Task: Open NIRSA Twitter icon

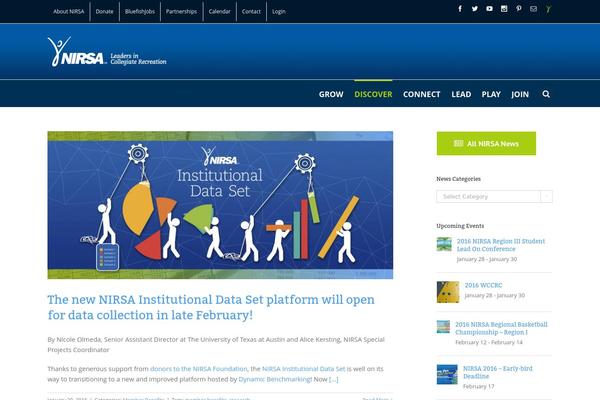Action: (474, 9)
